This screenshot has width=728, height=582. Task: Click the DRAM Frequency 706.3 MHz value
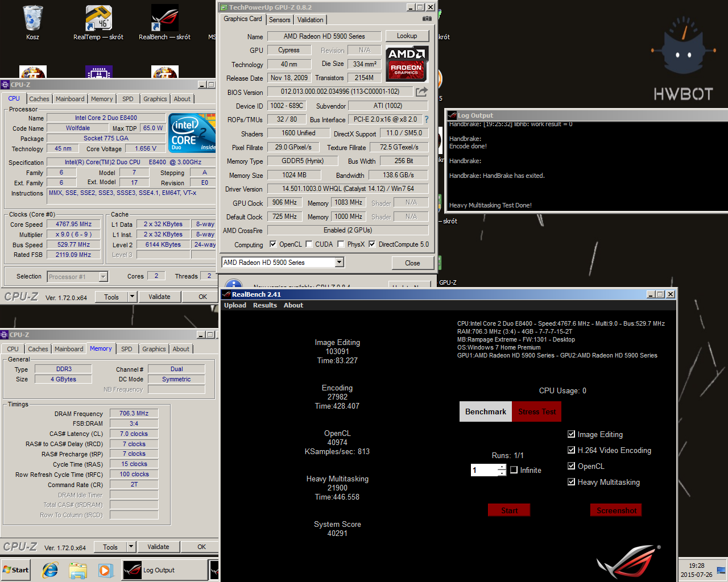[x=134, y=413]
